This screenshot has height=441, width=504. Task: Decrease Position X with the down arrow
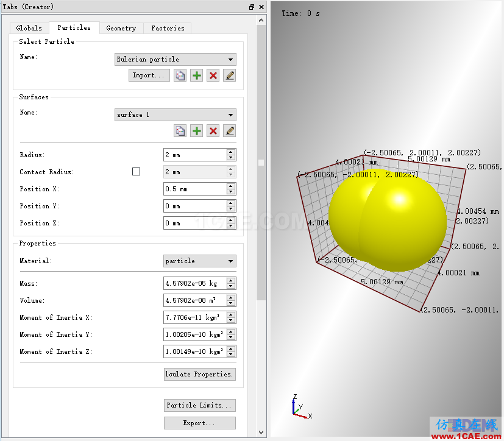click(x=231, y=192)
